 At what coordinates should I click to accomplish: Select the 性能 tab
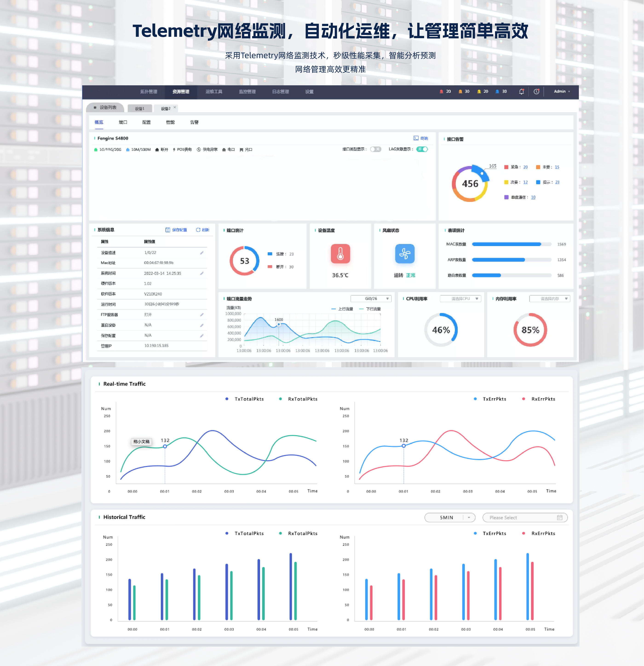(x=170, y=122)
